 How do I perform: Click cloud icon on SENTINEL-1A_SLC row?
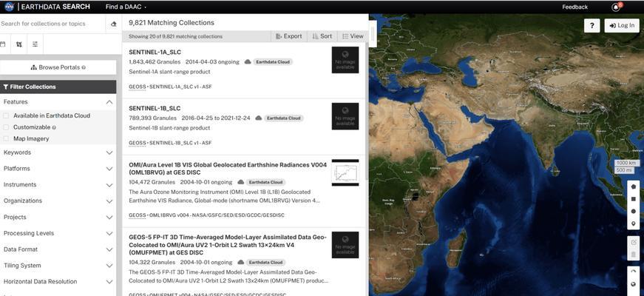[x=247, y=62]
